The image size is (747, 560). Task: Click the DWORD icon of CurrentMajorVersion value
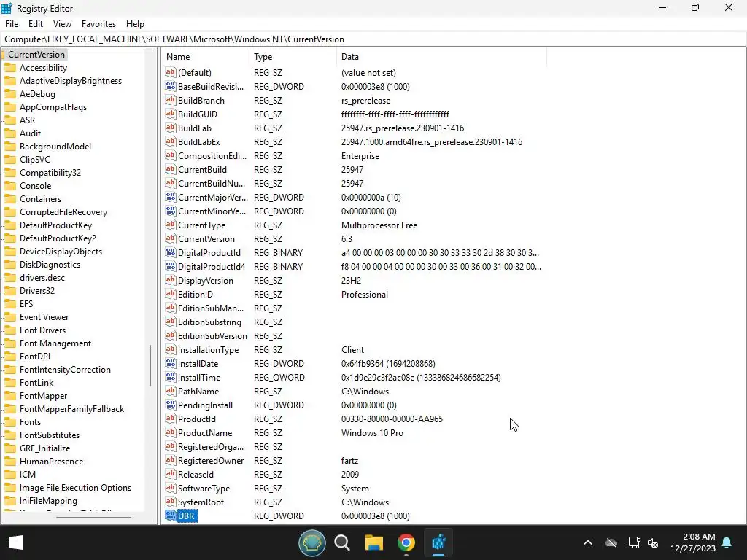pos(171,197)
